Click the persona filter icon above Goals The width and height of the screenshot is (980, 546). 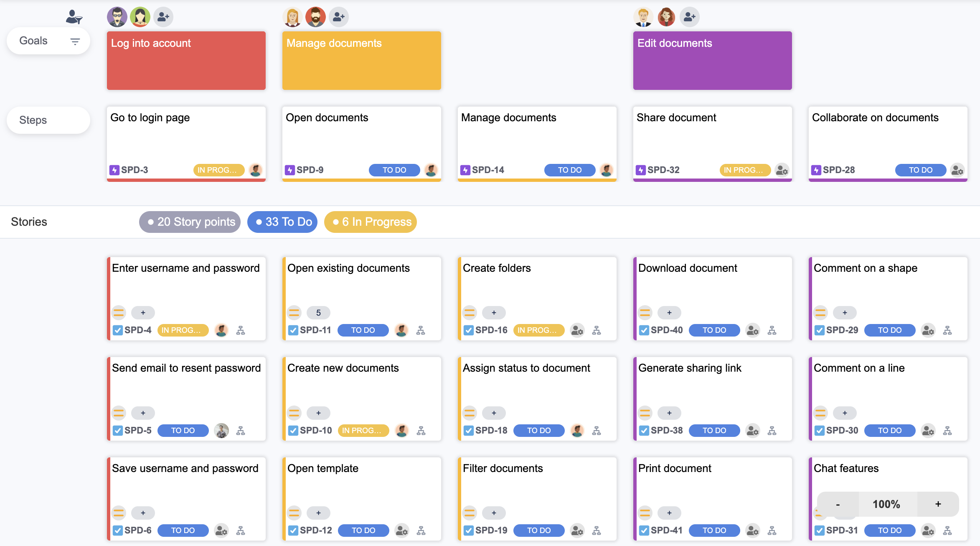point(74,17)
